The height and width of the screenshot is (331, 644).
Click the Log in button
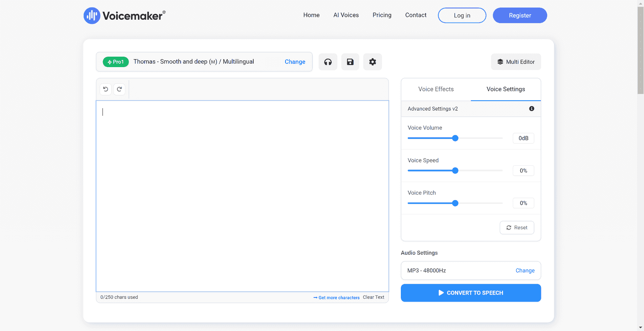pos(462,16)
